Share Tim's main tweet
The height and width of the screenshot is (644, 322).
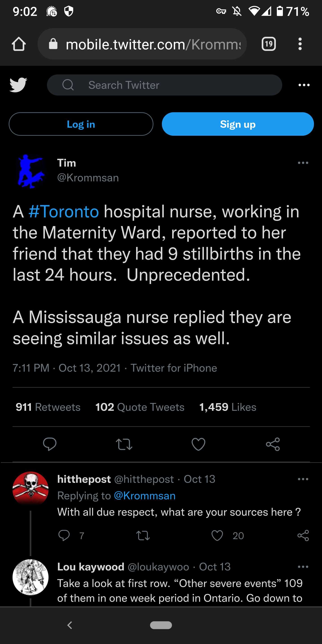[273, 444]
